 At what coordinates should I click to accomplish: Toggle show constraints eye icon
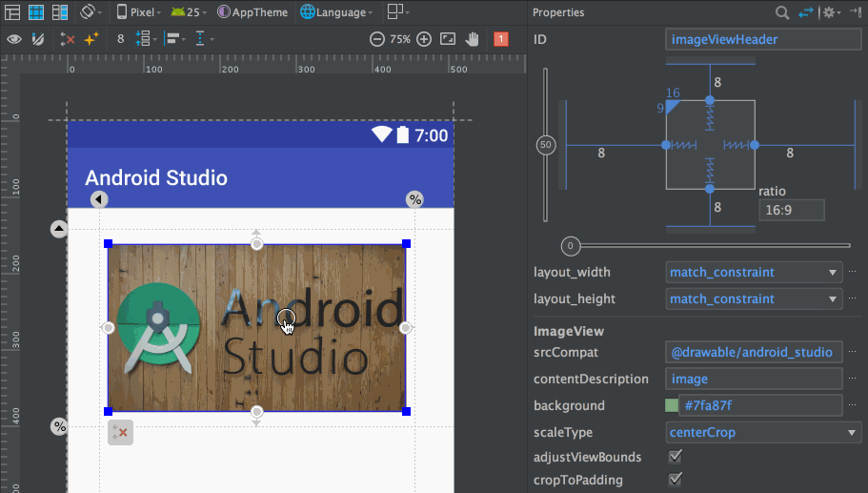click(x=14, y=39)
